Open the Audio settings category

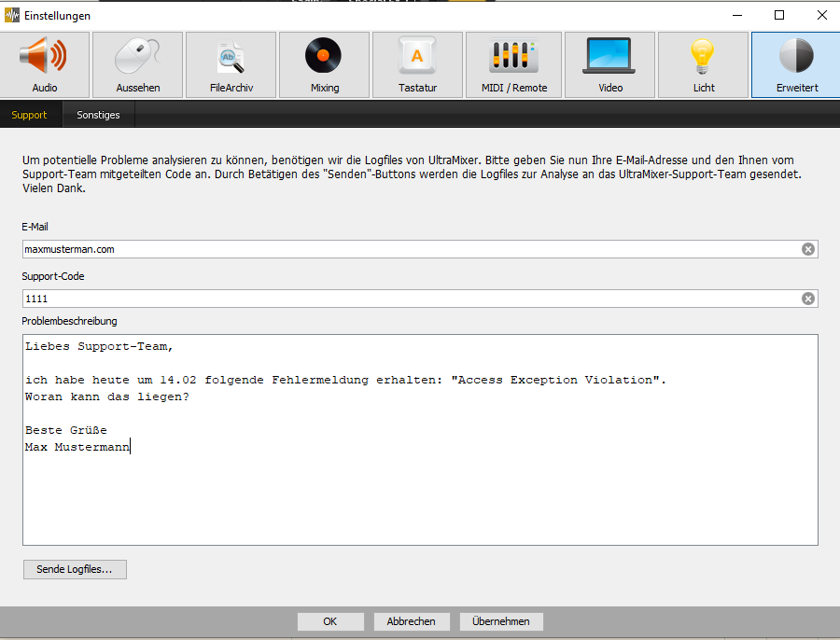coord(45,65)
